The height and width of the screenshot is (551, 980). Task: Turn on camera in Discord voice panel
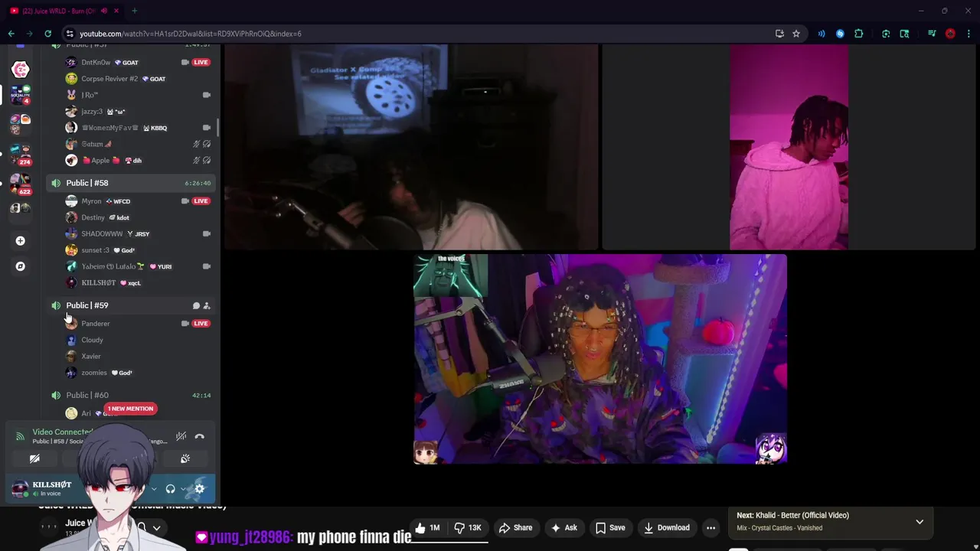[34, 458]
